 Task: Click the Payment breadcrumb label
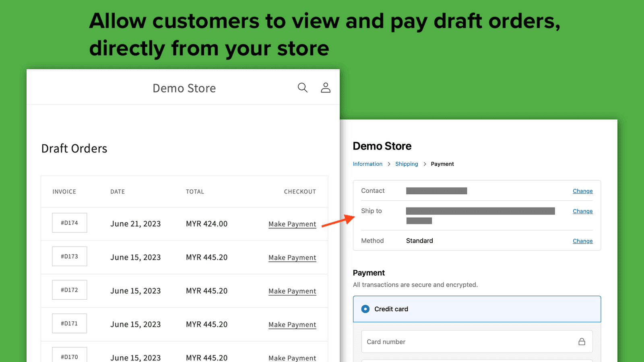[442, 164]
